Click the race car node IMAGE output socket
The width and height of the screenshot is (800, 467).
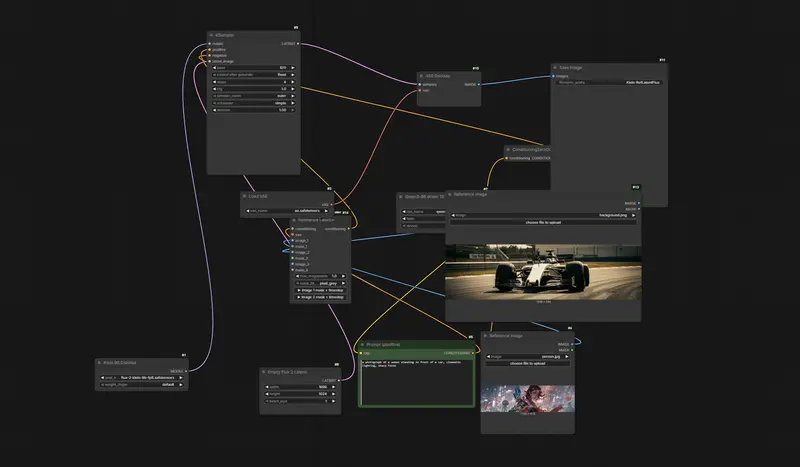click(x=638, y=203)
